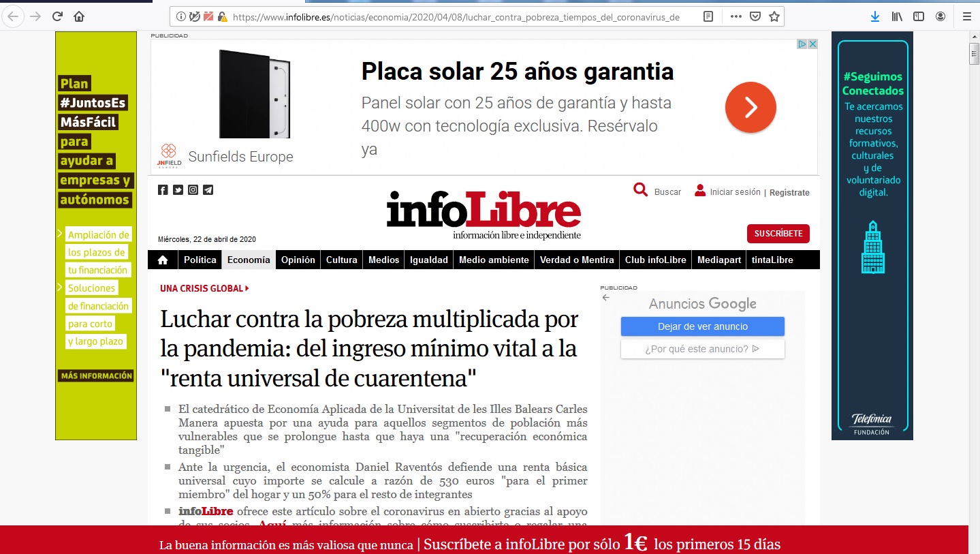Click the Sunfields Europe advertiser name

[240, 157]
